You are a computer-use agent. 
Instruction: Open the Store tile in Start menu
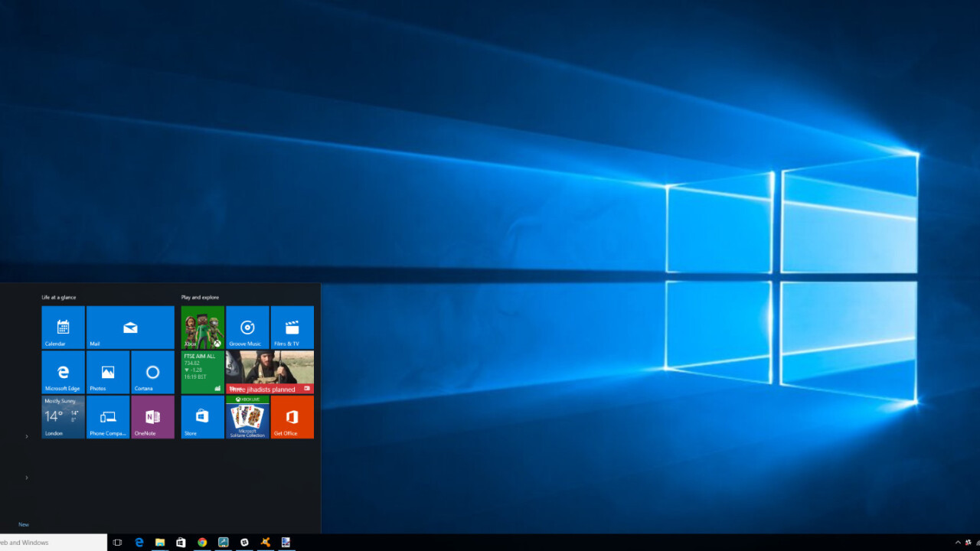[x=202, y=417]
